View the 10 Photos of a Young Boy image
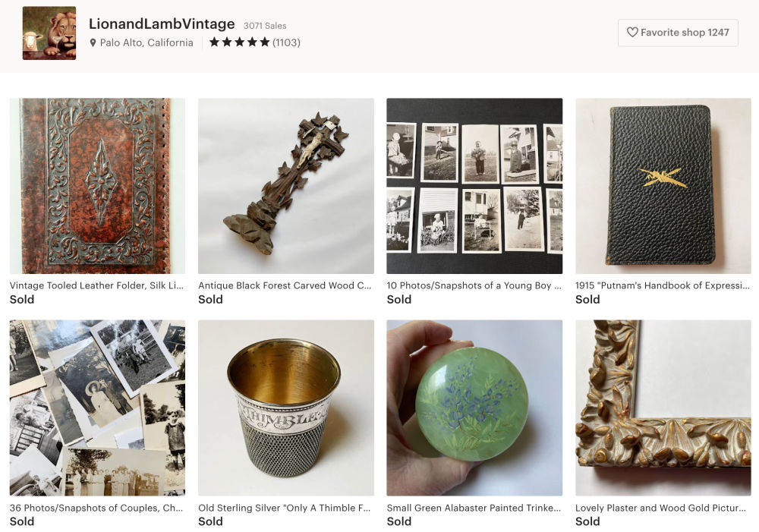The width and height of the screenshot is (759, 532). pyautogui.click(x=474, y=185)
